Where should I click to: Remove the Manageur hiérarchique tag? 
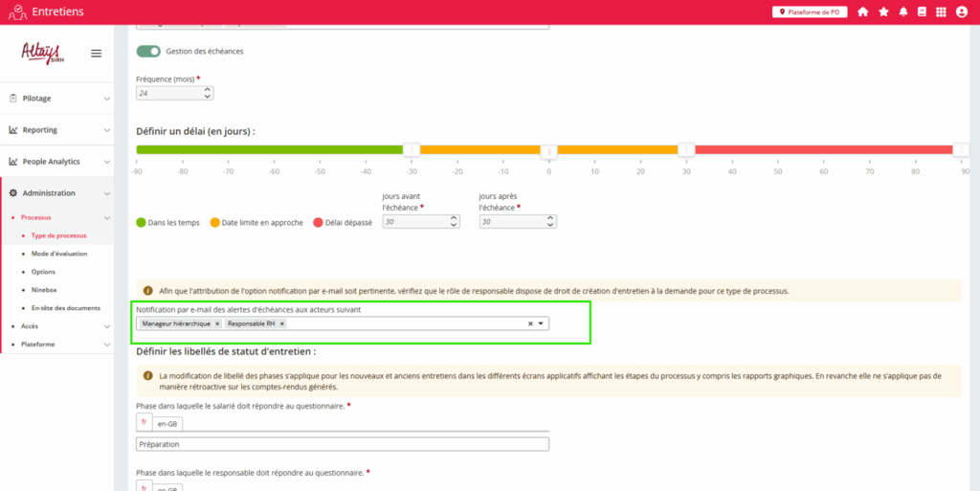pos(217,324)
